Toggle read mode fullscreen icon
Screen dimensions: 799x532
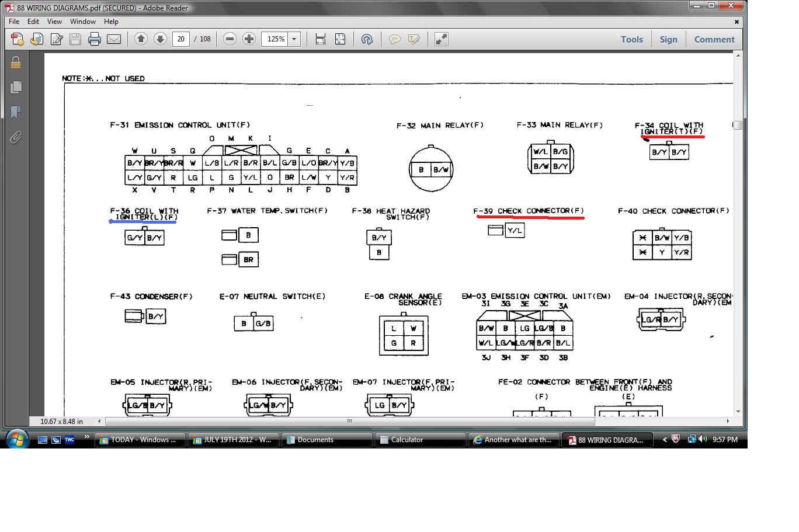tap(442, 39)
